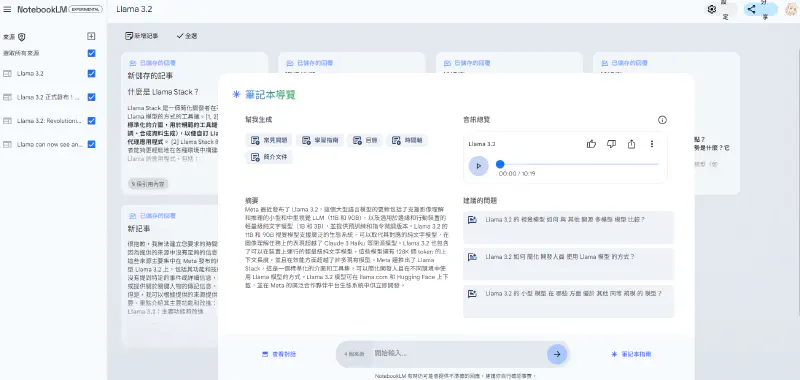Generate 學習指南 study guide
Viewport: 800px width, 380px height.
319,140
